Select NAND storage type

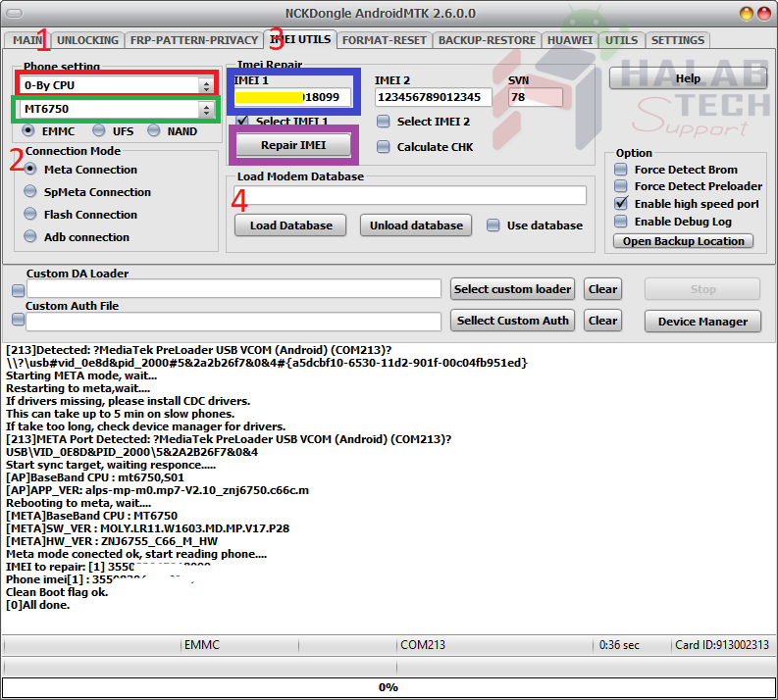pyautogui.click(x=153, y=130)
